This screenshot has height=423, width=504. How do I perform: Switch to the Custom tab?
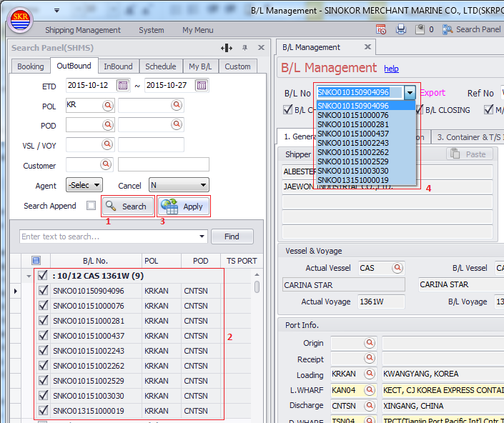point(237,66)
